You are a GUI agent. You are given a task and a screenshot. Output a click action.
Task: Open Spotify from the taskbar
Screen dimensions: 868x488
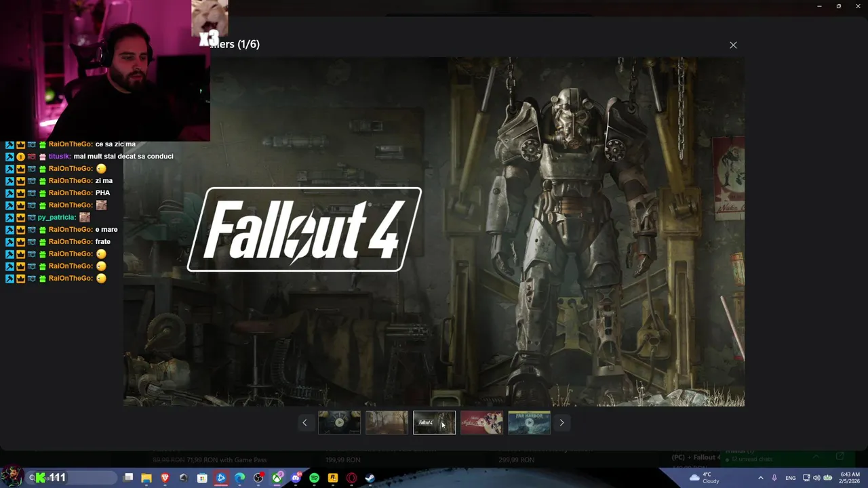click(314, 478)
